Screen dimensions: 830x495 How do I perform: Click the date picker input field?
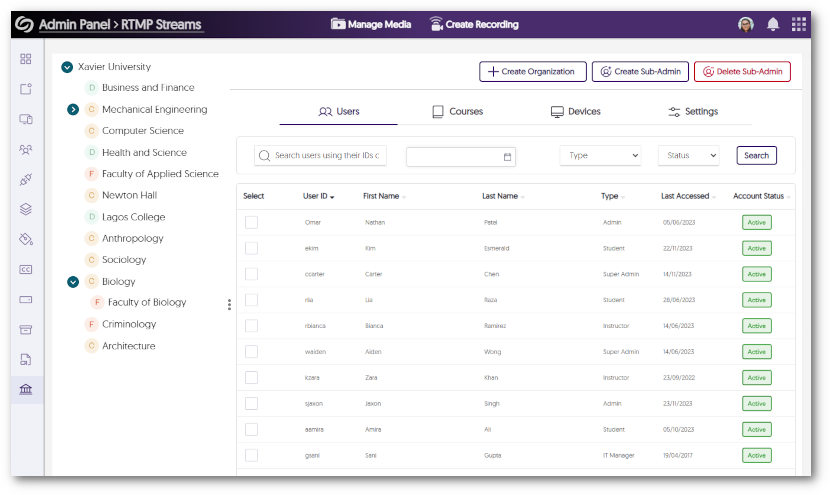pos(461,157)
